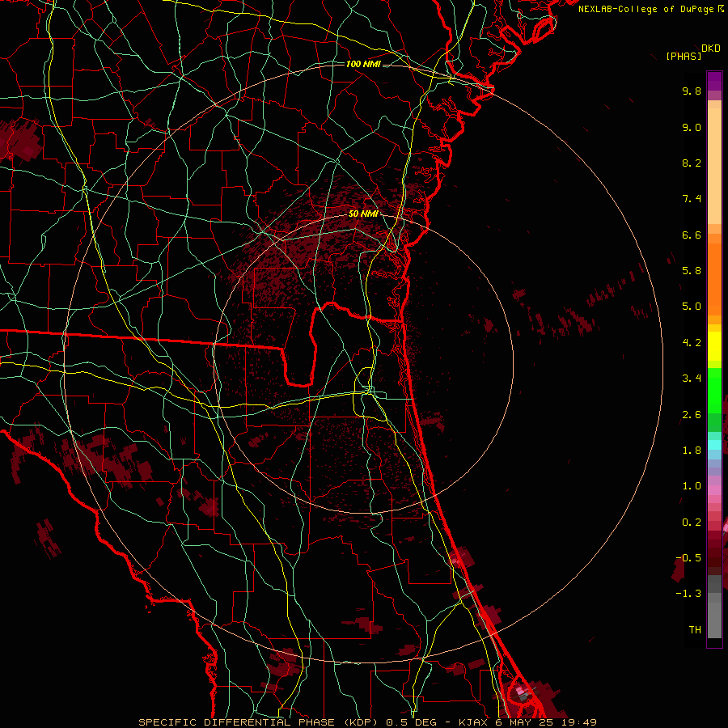Click the -0.5 scale value
Viewport: 728px width, 728px height.
click(688, 558)
